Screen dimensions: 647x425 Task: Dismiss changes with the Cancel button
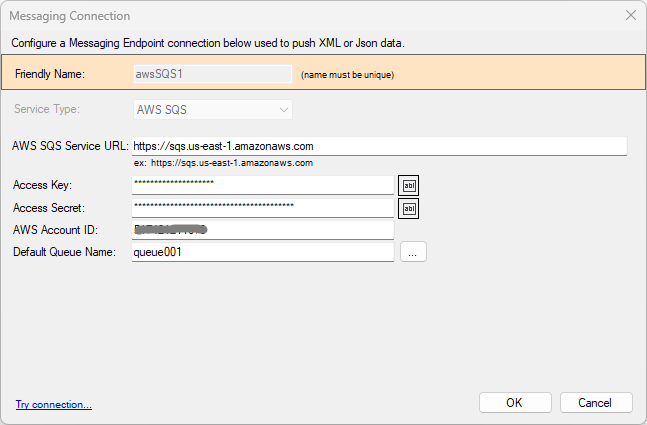[596, 403]
